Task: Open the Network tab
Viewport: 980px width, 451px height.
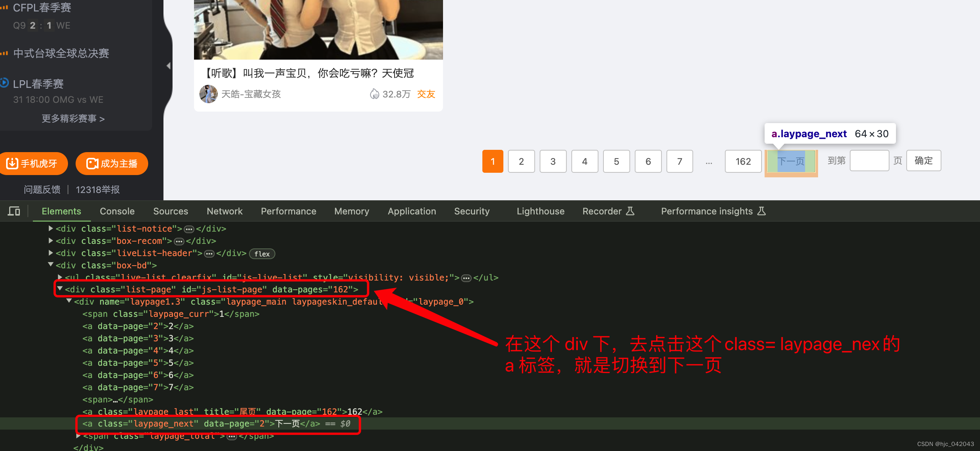Action: 225,211
